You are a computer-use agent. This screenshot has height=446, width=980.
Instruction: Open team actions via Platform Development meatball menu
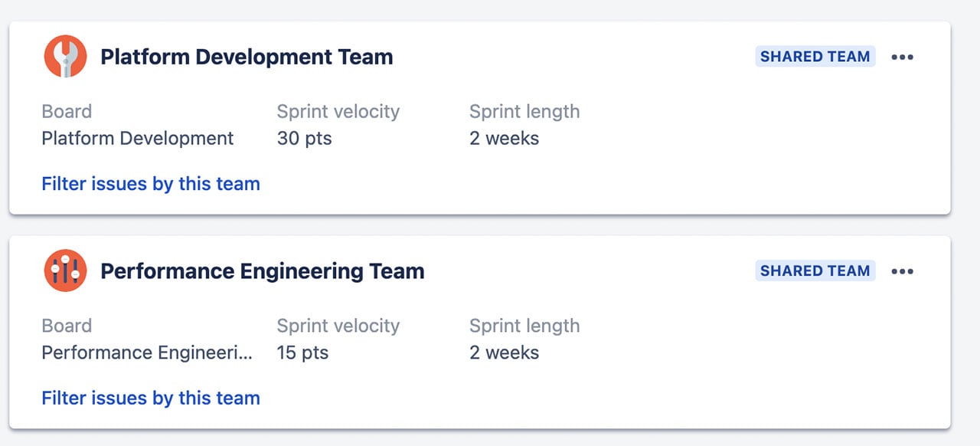pyautogui.click(x=903, y=56)
